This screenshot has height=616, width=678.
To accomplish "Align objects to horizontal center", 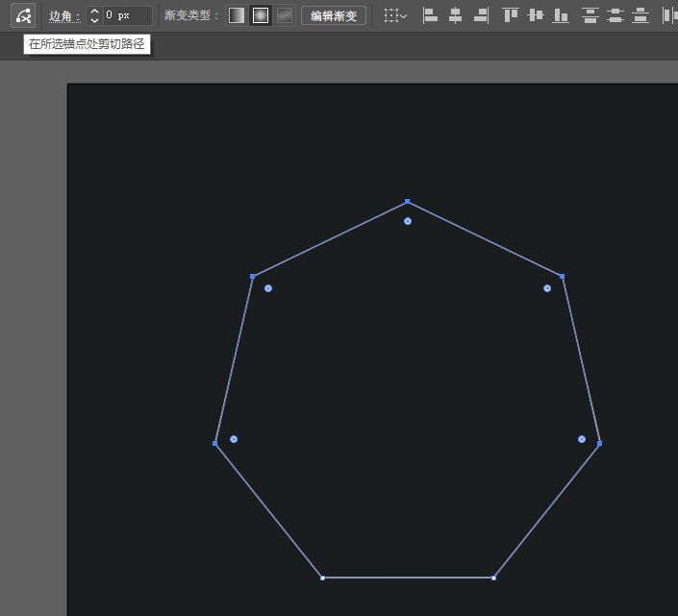I will [x=455, y=16].
